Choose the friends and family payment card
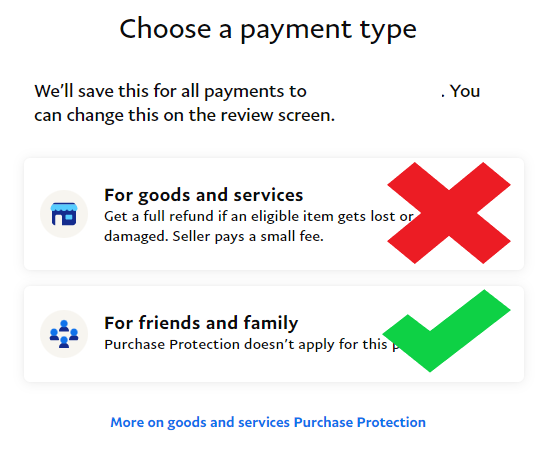The width and height of the screenshot is (552, 455). pos(274,334)
